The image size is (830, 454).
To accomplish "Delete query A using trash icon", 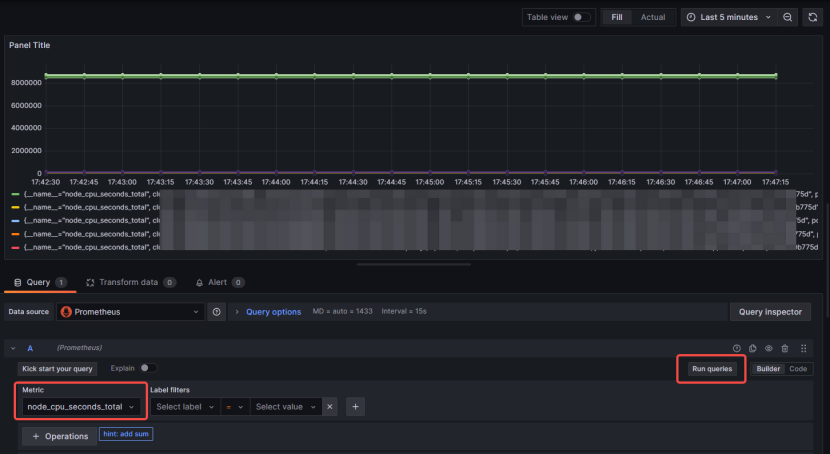I will tap(785, 348).
